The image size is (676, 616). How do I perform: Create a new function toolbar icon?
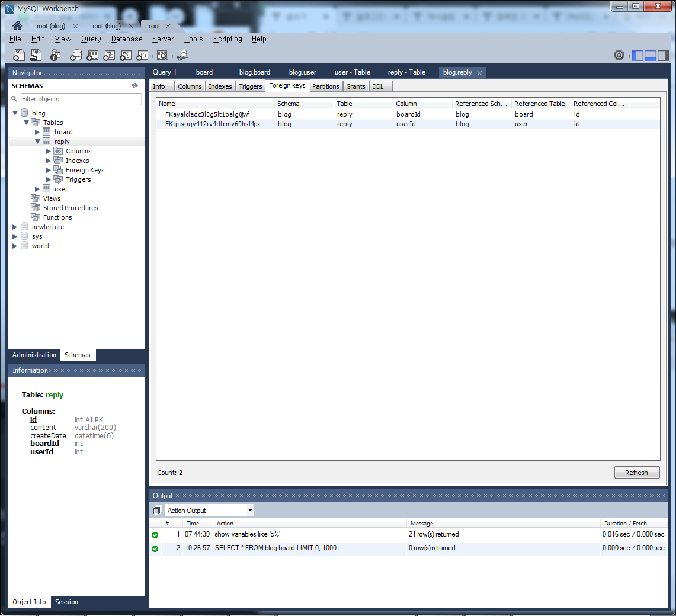click(142, 55)
